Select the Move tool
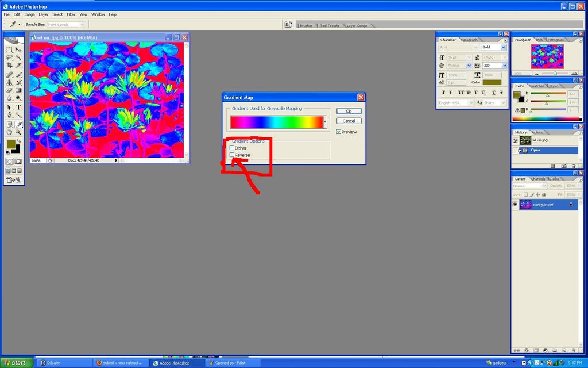The image size is (588, 368). click(x=18, y=49)
